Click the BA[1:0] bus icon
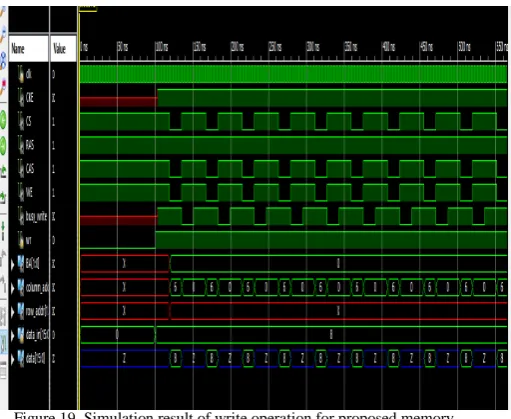This screenshot has height=419, width=511. tap(21, 264)
